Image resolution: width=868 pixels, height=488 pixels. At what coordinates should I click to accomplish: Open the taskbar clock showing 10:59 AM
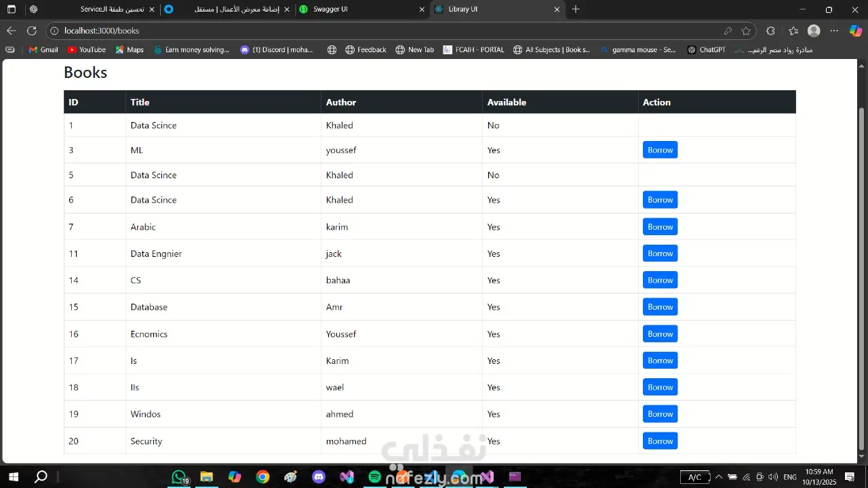pyautogui.click(x=818, y=477)
